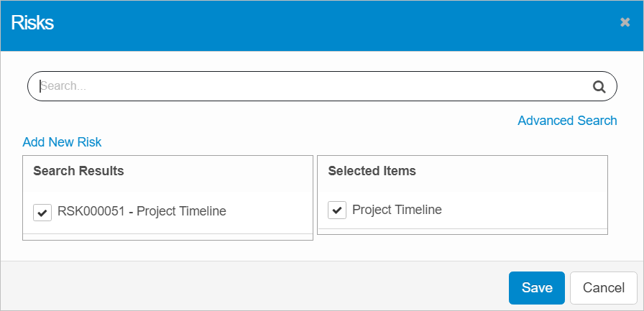644x311 pixels.
Task: Follow the Add New Risk link
Action: point(62,142)
